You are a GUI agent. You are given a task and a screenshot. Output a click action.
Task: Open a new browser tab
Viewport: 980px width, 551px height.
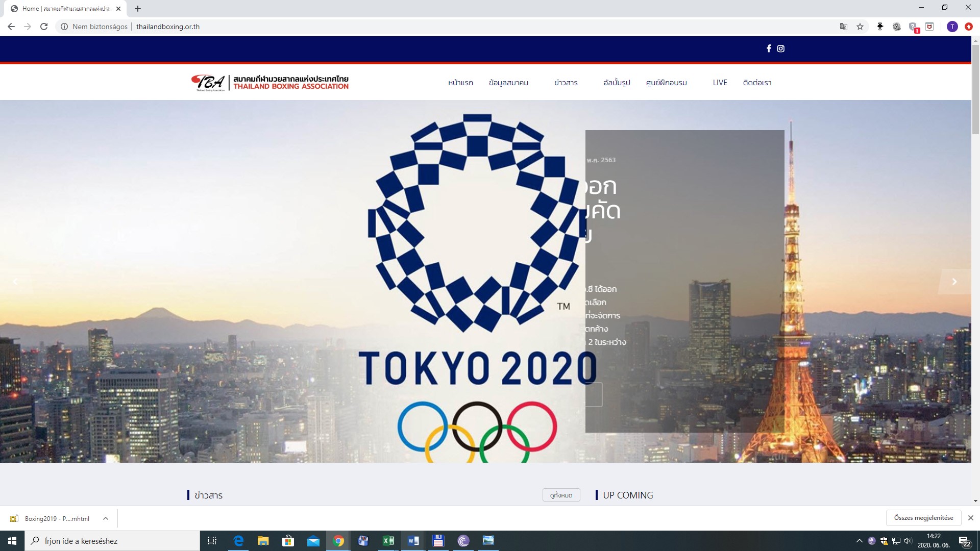tap(138, 9)
